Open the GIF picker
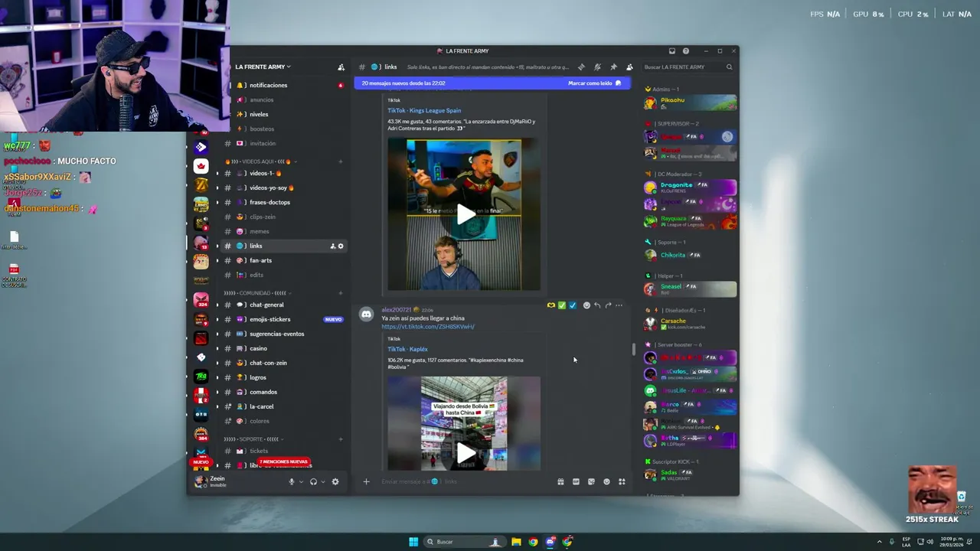Screen dimensions: 980x551 click(x=576, y=481)
